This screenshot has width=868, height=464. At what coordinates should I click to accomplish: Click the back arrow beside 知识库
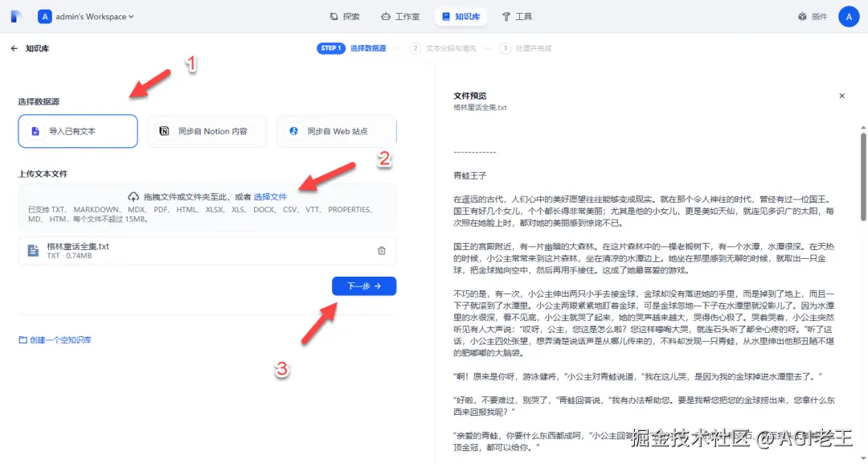coord(14,49)
